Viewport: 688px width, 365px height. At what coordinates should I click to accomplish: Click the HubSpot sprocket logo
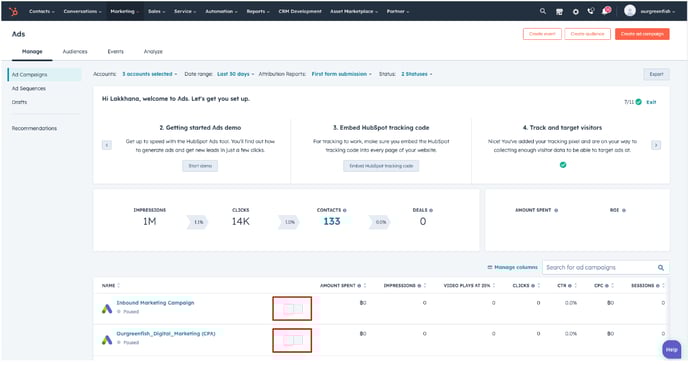14,11
